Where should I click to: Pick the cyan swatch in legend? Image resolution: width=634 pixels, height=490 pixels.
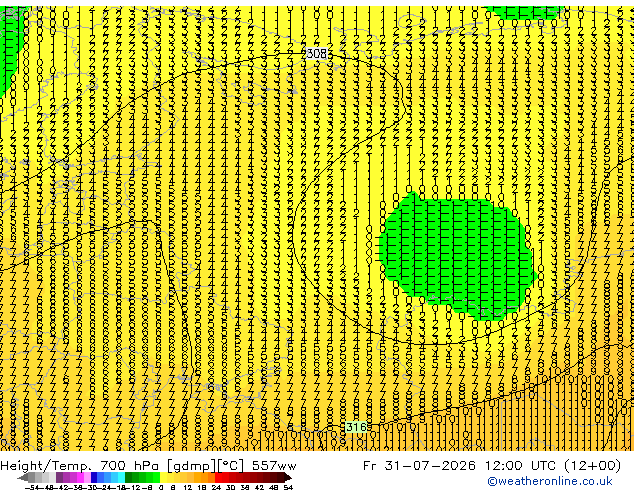click(x=121, y=477)
